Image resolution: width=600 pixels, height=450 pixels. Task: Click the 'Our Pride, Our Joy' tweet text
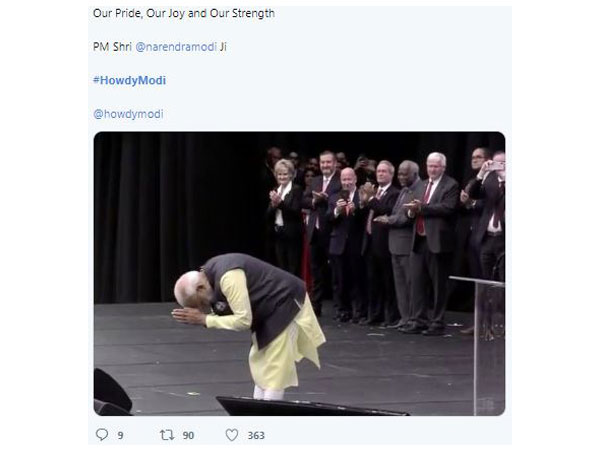(184, 13)
